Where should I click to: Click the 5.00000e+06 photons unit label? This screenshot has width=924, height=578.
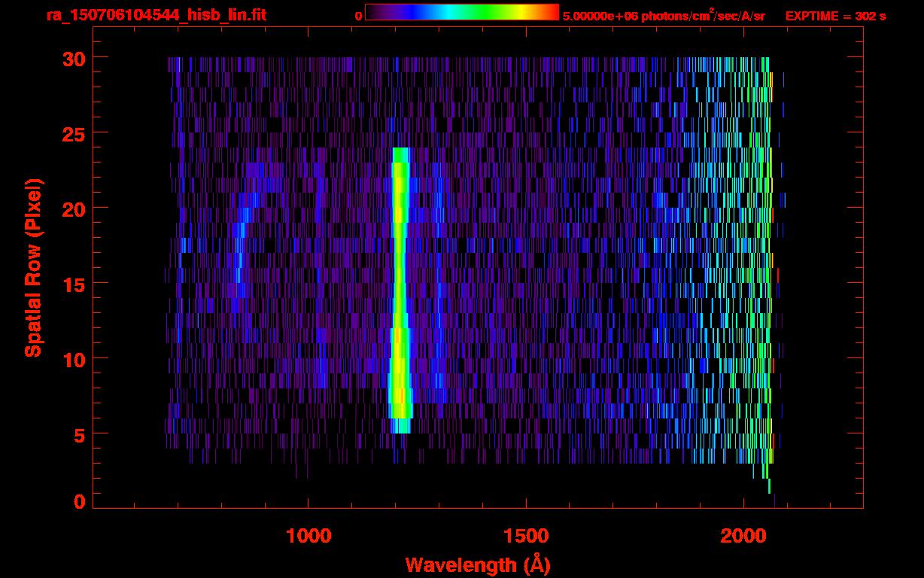pos(663,16)
